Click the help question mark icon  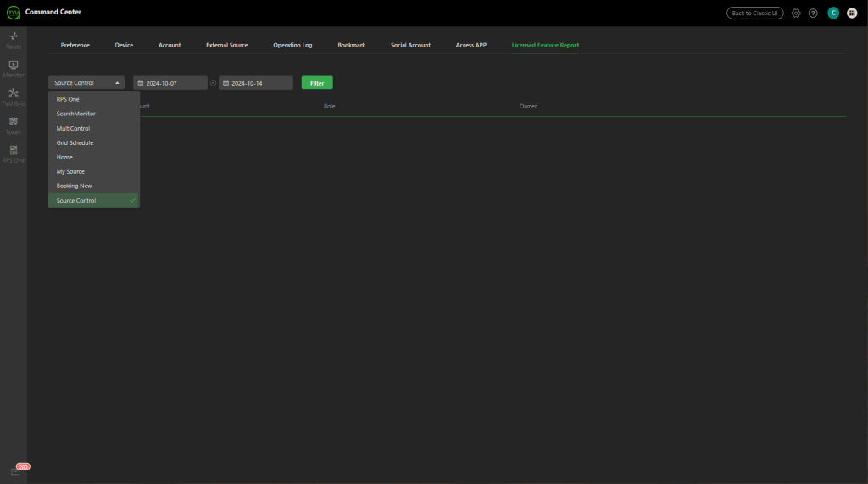tap(813, 13)
